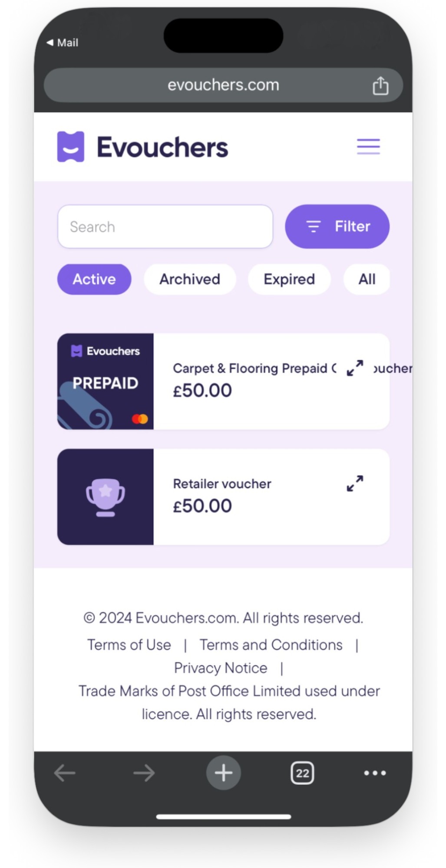Expand the Retailer voucher card
The image size is (446, 868).
pyautogui.click(x=355, y=483)
